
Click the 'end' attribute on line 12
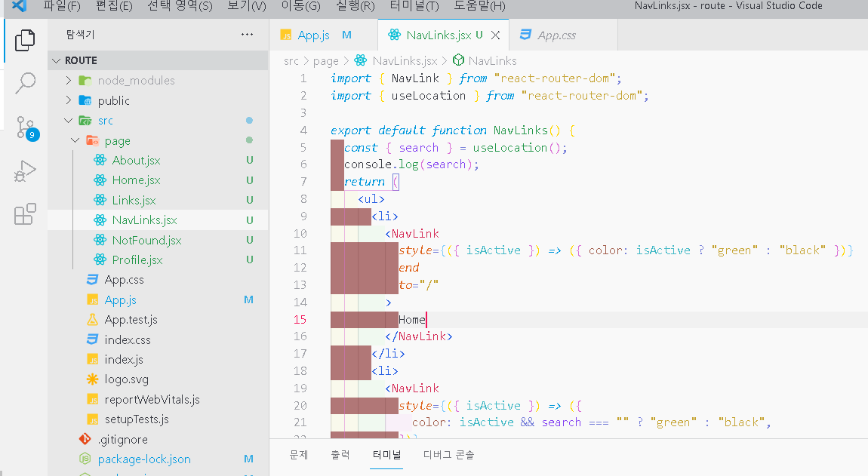point(409,267)
